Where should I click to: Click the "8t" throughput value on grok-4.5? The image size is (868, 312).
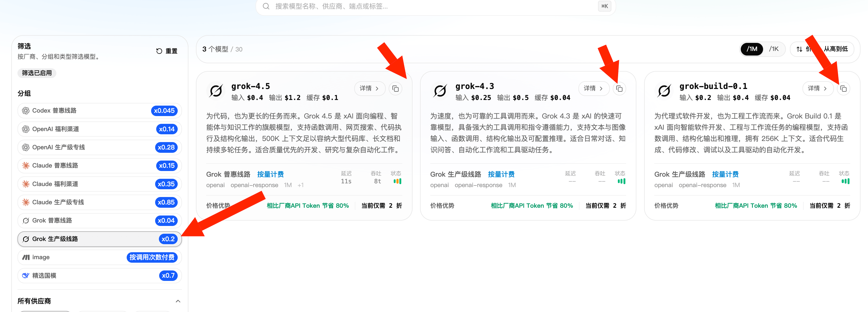click(x=377, y=181)
